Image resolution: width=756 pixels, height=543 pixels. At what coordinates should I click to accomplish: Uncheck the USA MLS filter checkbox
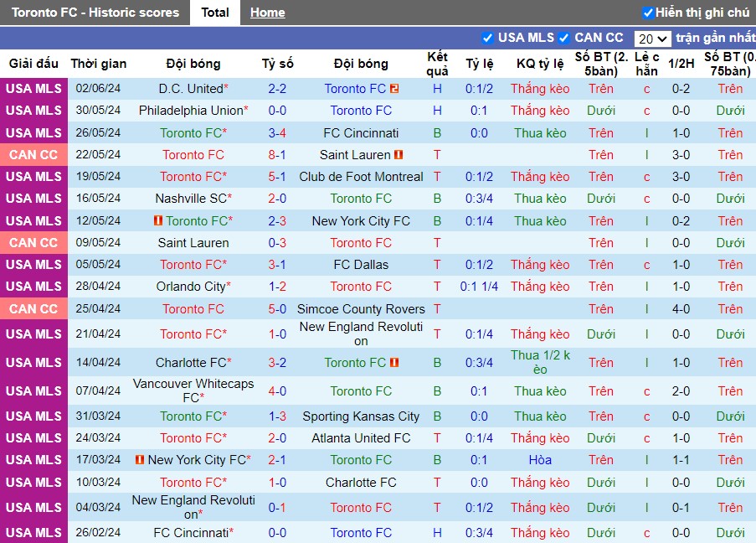point(487,39)
